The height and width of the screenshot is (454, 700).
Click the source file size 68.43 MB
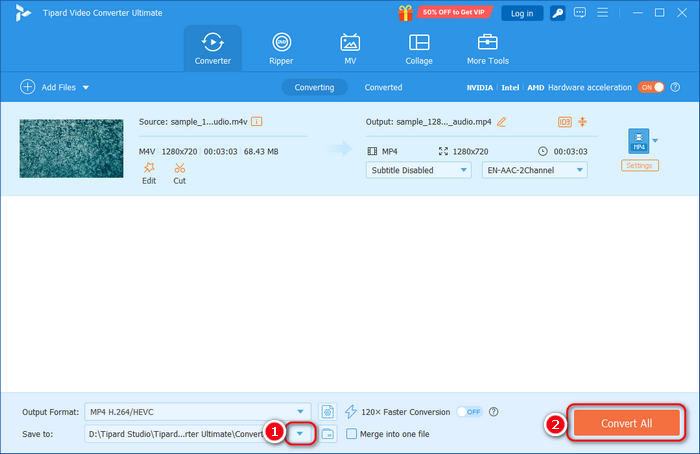[x=261, y=151]
